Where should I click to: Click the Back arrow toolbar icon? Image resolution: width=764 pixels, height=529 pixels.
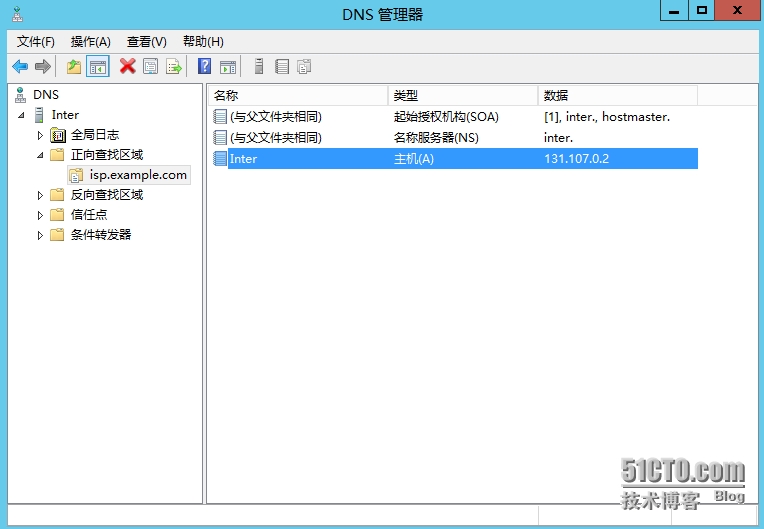[20, 66]
